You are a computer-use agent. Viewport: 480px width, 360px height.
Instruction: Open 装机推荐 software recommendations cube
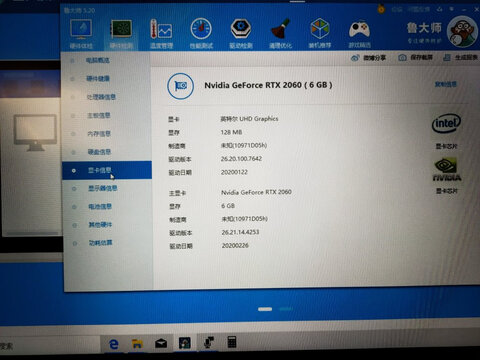320,33
